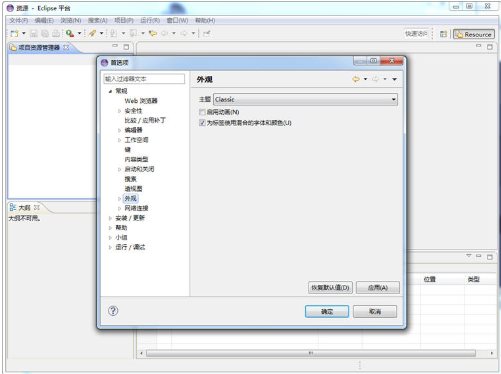The height and width of the screenshot is (374, 501).
Task: Expand the 网络连接 tree node
Action: (x=119, y=208)
